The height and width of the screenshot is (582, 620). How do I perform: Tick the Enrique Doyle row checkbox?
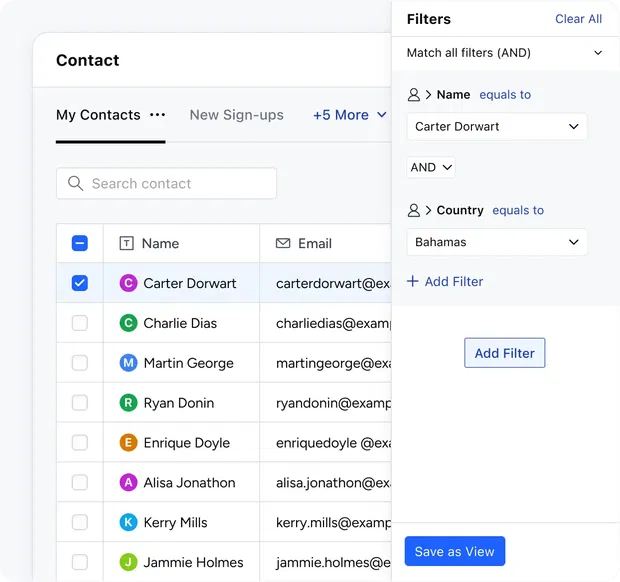(x=79, y=442)
